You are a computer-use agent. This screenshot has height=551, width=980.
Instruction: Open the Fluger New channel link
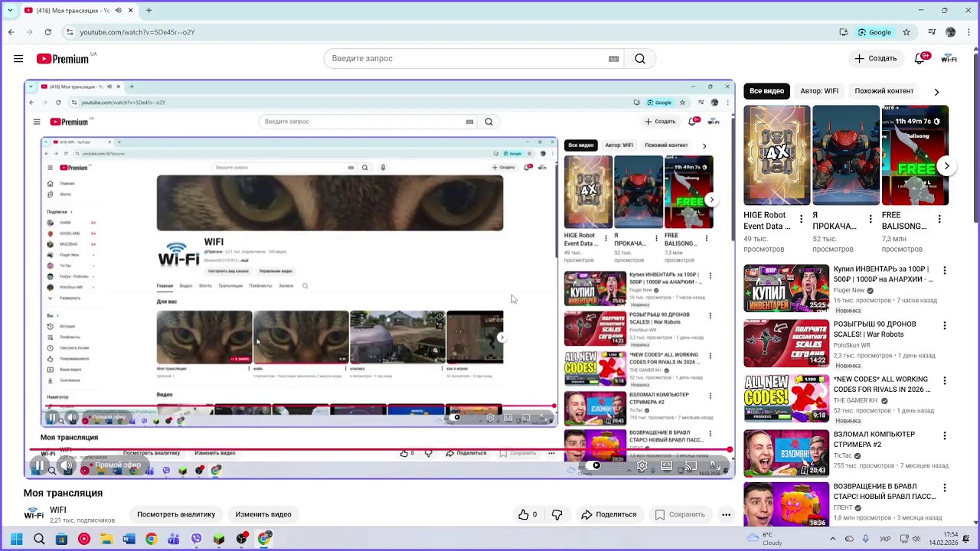click(849, 291)
